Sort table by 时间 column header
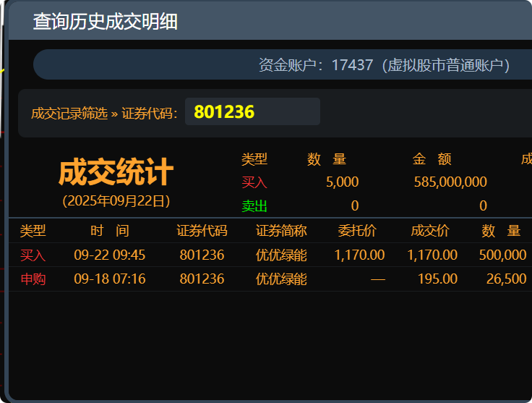Viewport: 532px width, 403px height. [x=109, y=231]
